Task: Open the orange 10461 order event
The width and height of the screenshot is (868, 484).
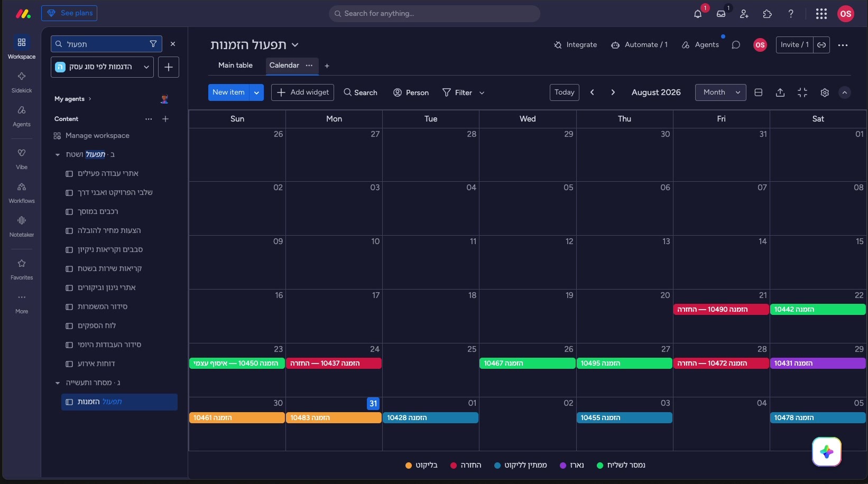Action: click(x=237, y=418)
